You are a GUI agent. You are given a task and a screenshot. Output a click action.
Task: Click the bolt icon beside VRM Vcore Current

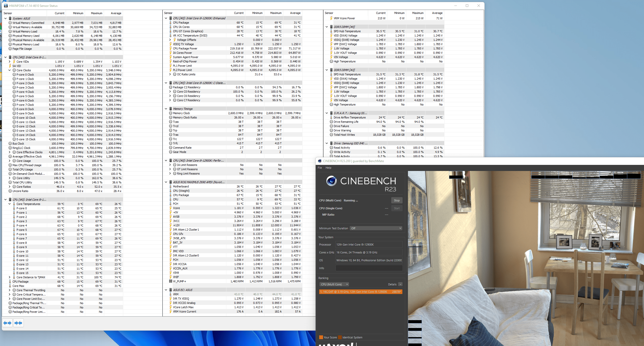[x=170, y=312]
